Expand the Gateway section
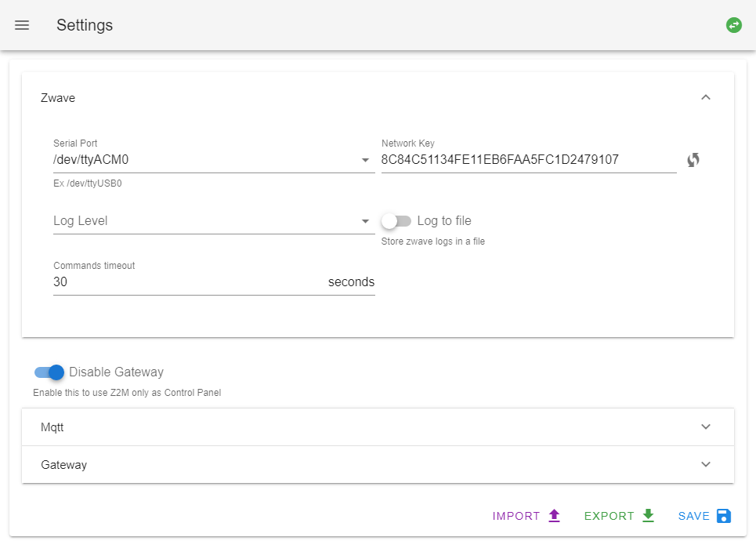The image size is (756, 541). [x=378, y=464]
